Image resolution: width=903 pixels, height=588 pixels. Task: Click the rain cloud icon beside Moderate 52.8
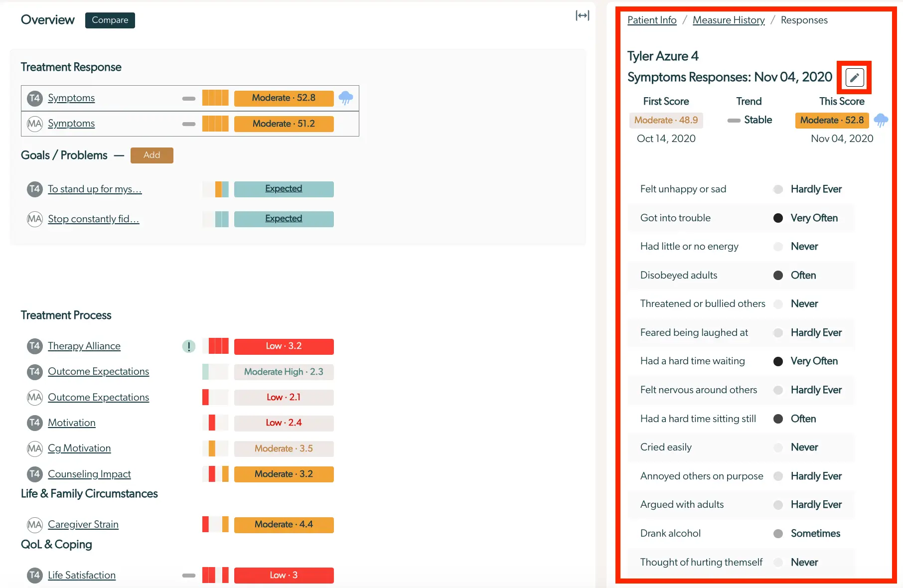[x=346, y=98]
